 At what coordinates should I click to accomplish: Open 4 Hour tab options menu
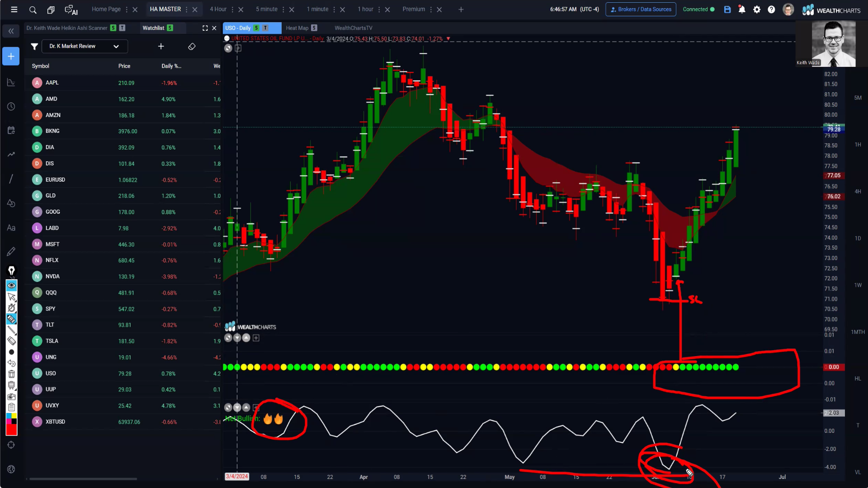(233, 9)
